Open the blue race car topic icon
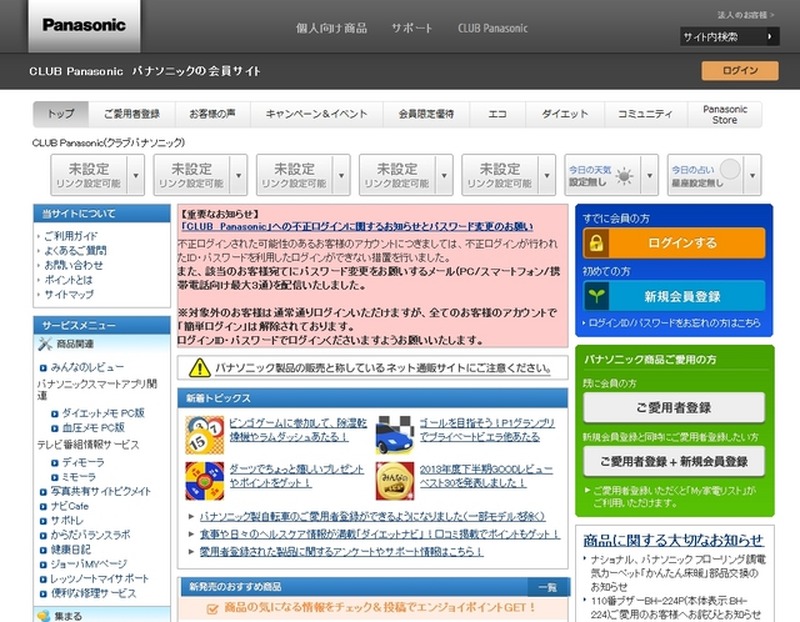 point(394,433)
